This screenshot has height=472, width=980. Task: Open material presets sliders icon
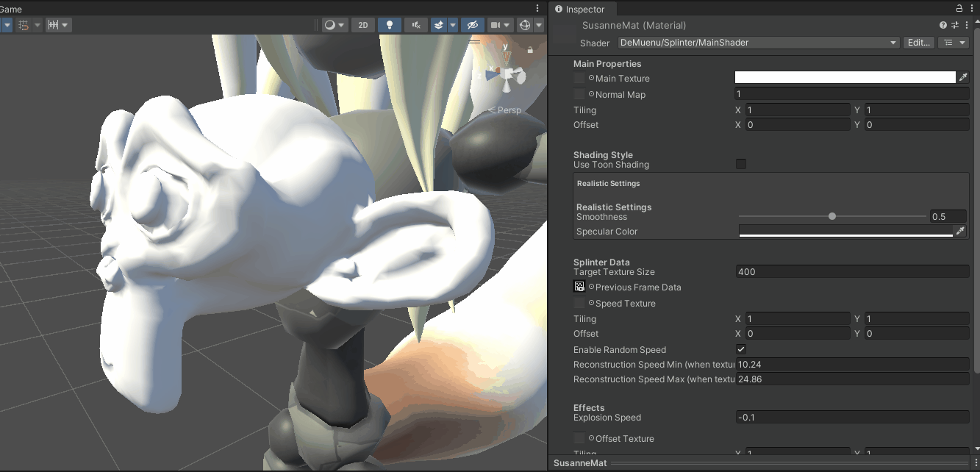pos(954,25)
